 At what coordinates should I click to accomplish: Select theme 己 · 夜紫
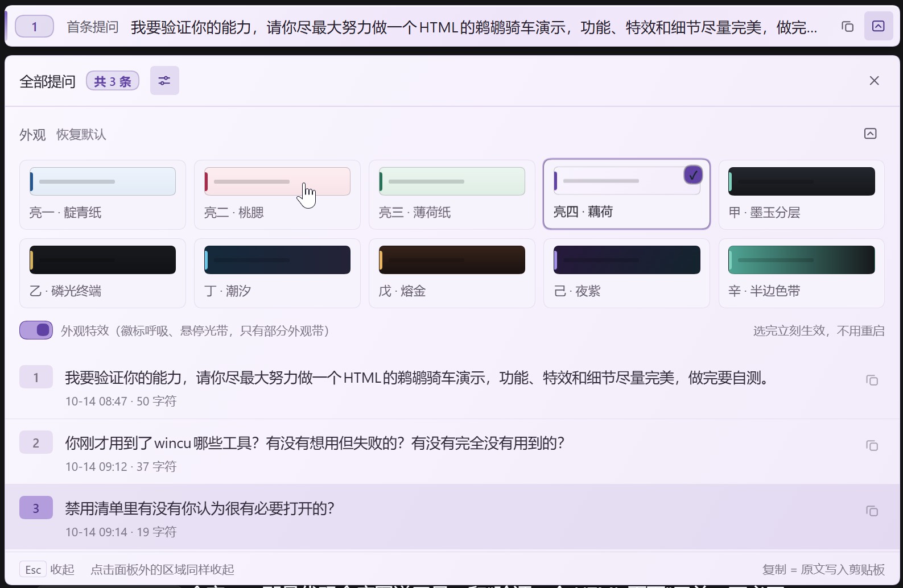pyautogui.click(x=626, y=273)
